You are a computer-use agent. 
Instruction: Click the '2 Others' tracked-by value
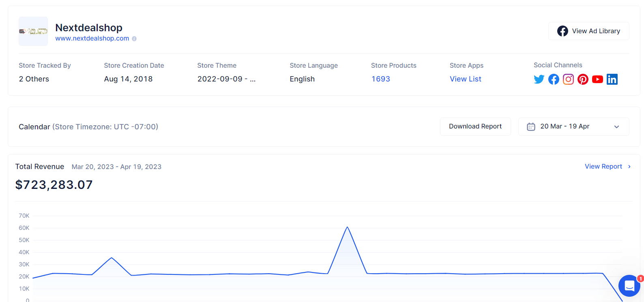34,79
